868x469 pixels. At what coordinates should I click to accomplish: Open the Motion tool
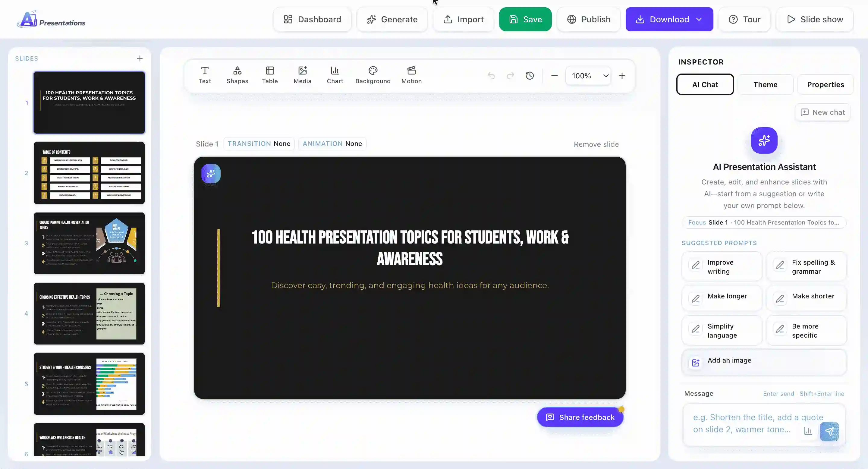(x=411, y=75)
